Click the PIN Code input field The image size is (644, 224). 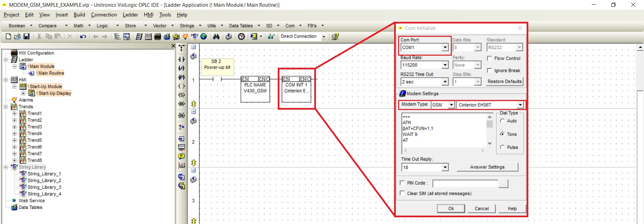click(465, 183)
